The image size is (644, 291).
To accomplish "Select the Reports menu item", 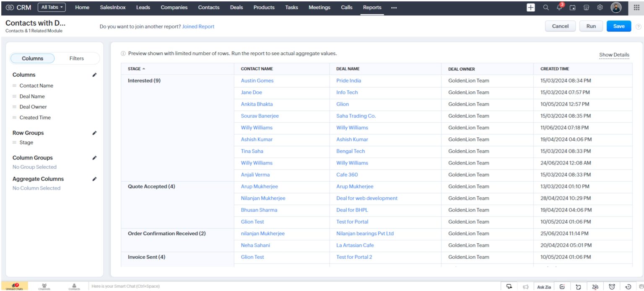I will point(371,7).
